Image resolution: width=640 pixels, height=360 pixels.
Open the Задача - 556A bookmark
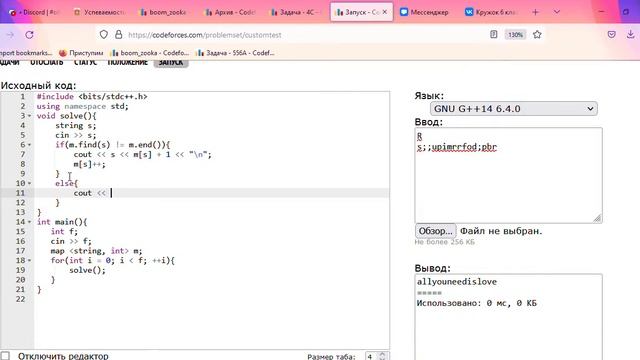(x=235, y=53)
